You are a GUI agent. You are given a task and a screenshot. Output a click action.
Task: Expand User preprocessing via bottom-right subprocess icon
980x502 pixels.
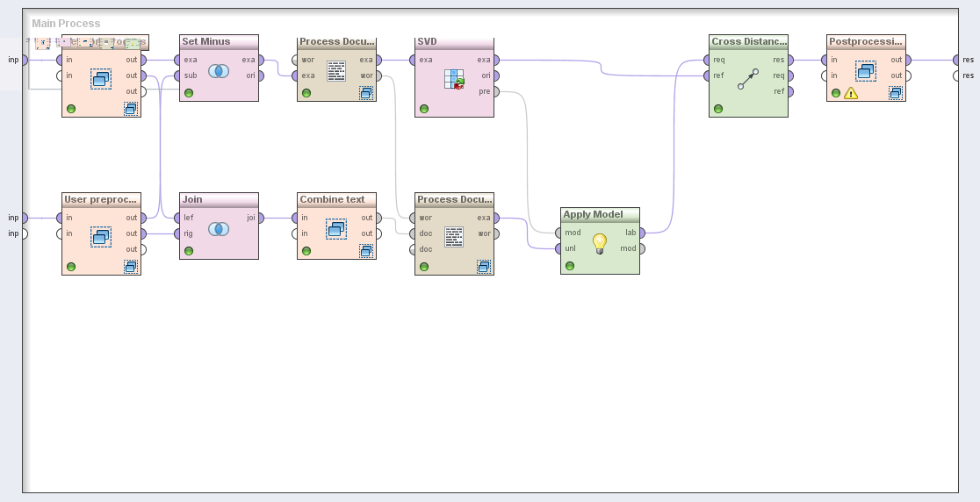point(131,267)
